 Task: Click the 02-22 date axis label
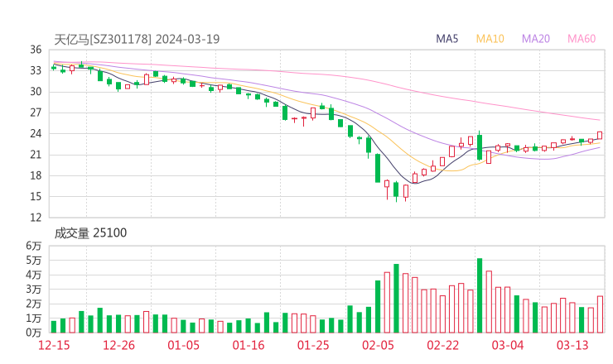(442, 345)
